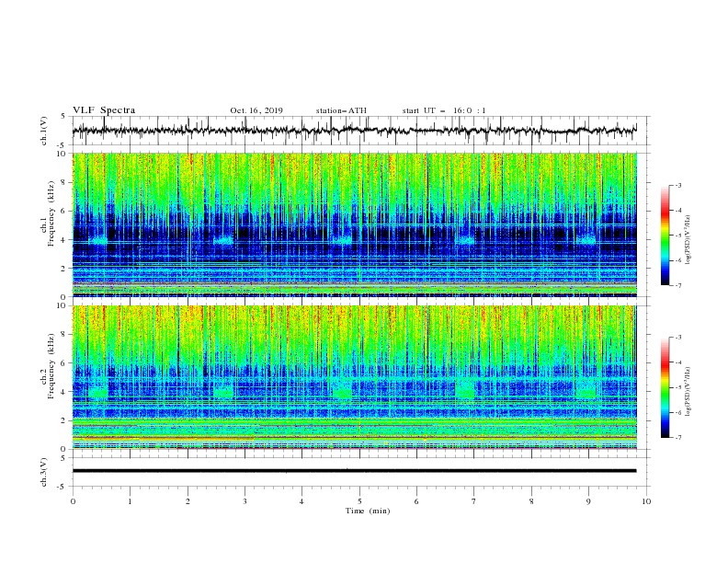Select the ch.1 "Frequency (kHz)" axis label

[51, 214]
